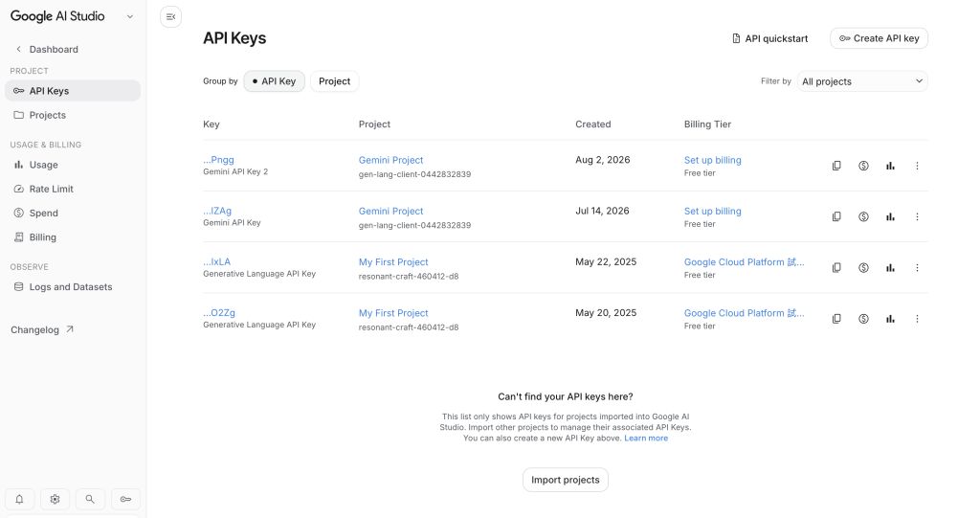
Task: Open more options for ...Pngg key
Action: pyautogui.click(x=917, y=166)
